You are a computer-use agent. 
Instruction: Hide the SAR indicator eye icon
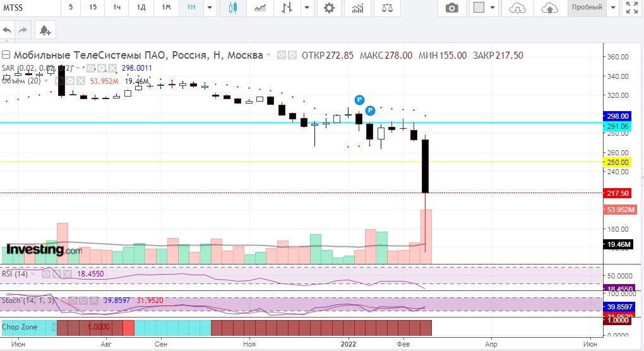pyautogui.click(x=91, y=68)
